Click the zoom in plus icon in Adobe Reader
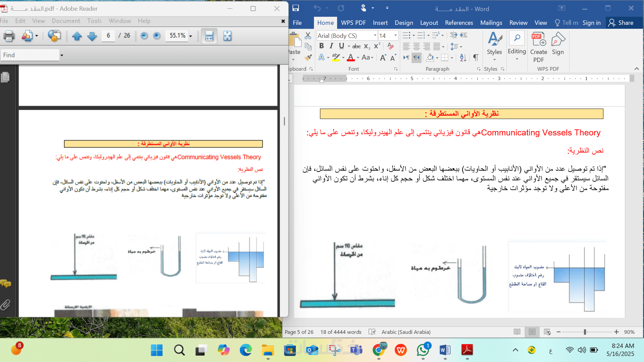This screenshot has width=644, height=362. point(157,36)
